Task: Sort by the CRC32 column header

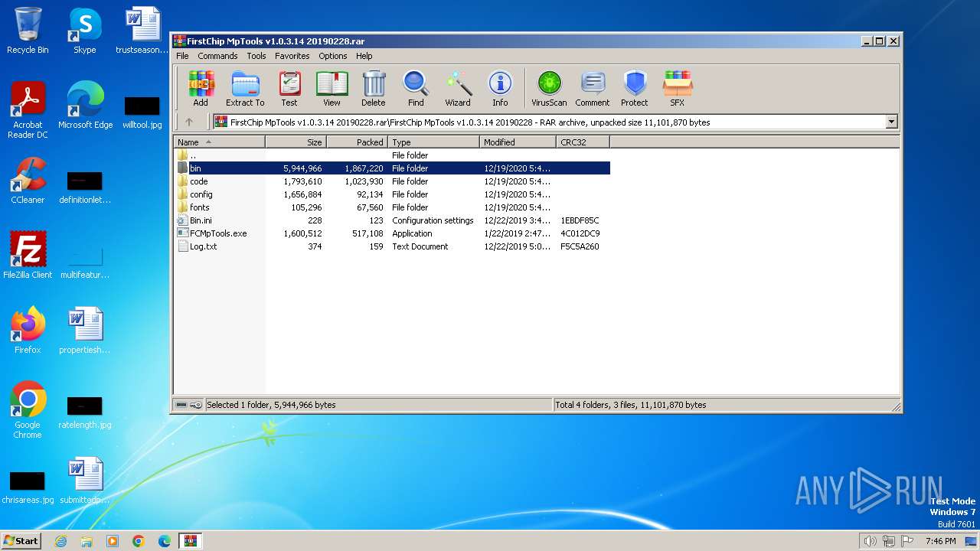Action: (583, 142)
